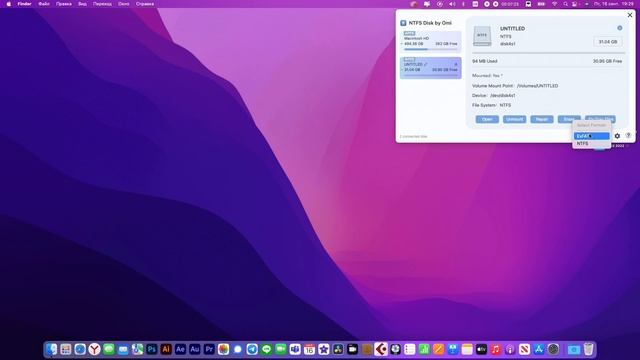
Task: Open the Правка menu
Action: click(64, 4)
